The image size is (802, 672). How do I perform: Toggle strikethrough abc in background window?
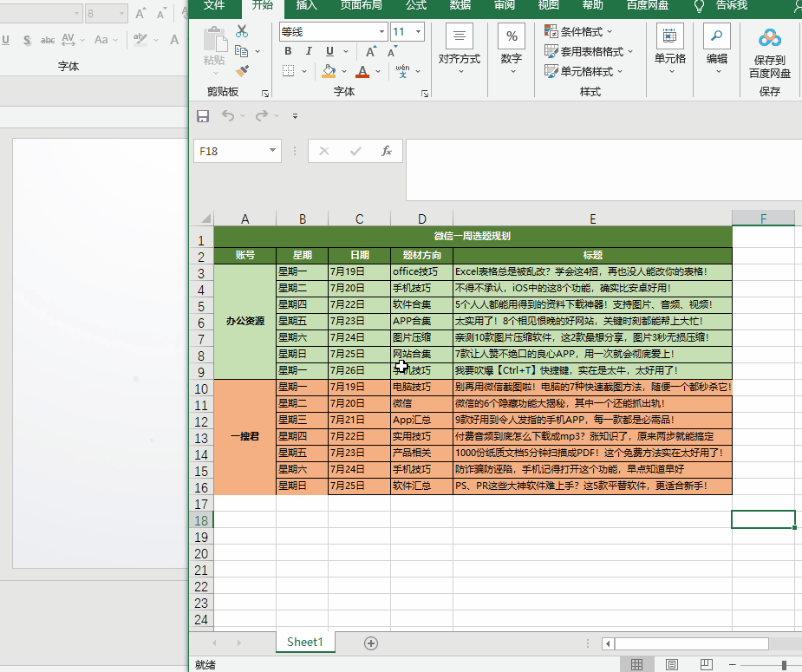click(x=48, y=40)
